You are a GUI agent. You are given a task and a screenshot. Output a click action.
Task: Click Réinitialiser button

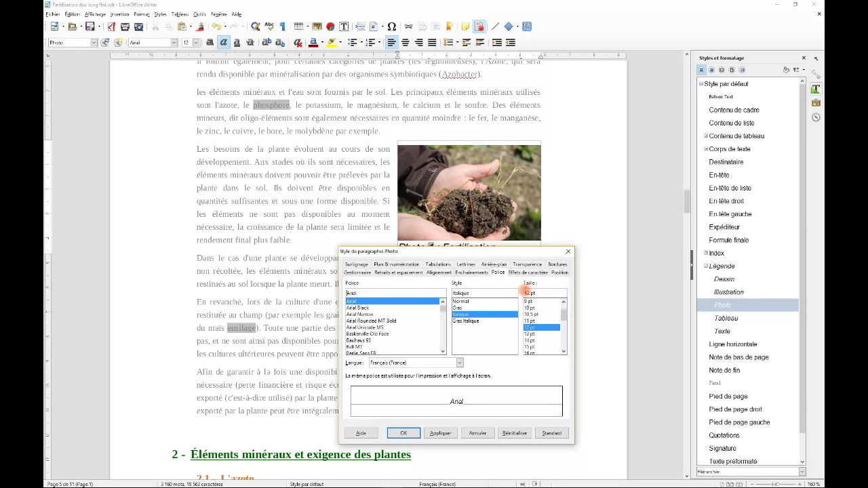pyautogui.click(x=514, y=433)
